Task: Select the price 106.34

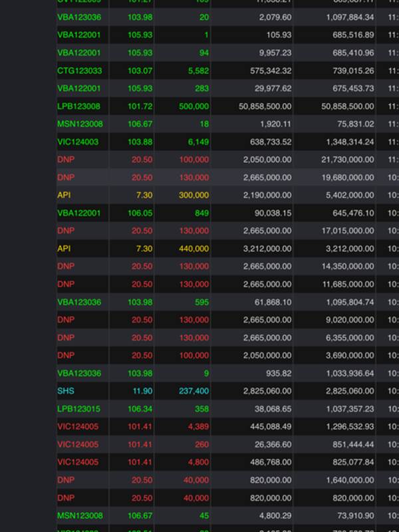Action: coord(140,409)
